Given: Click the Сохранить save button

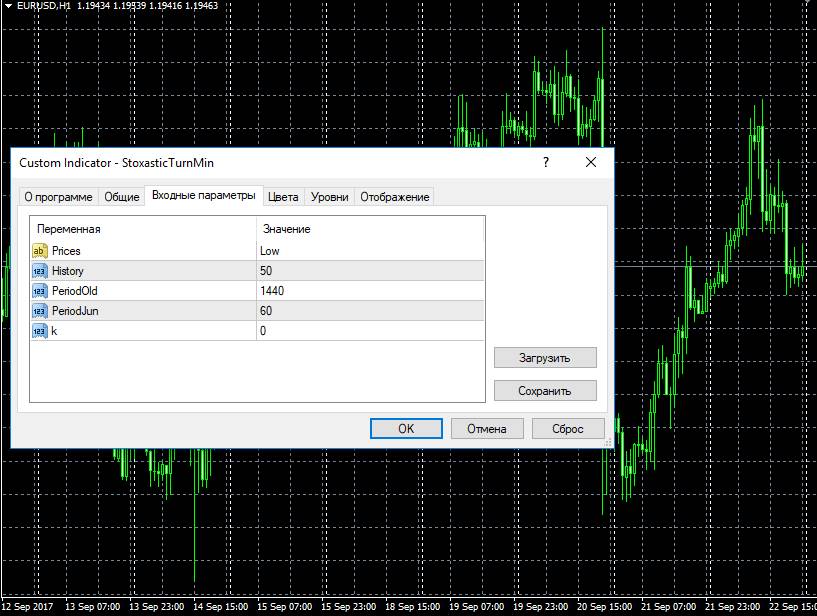Looking at the screenshot, I should [x=545, y=390].
